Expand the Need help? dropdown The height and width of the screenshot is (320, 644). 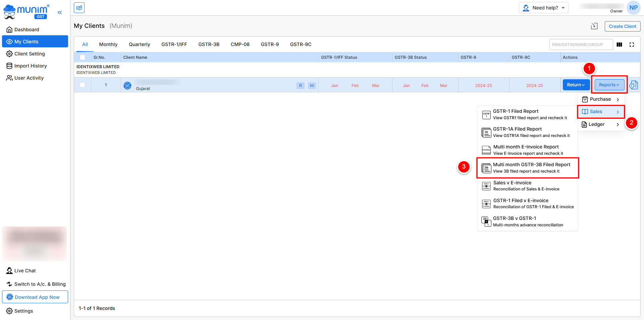pos(543,8)
